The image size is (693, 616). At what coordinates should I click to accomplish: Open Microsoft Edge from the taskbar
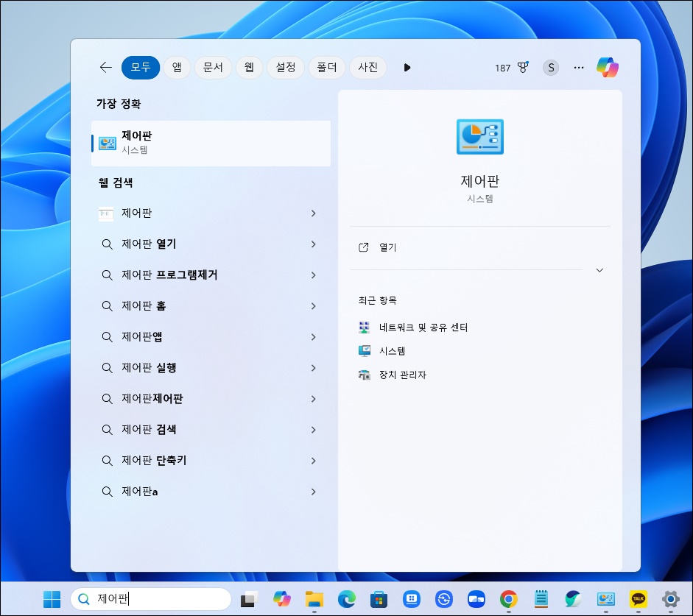click(346, 599)
